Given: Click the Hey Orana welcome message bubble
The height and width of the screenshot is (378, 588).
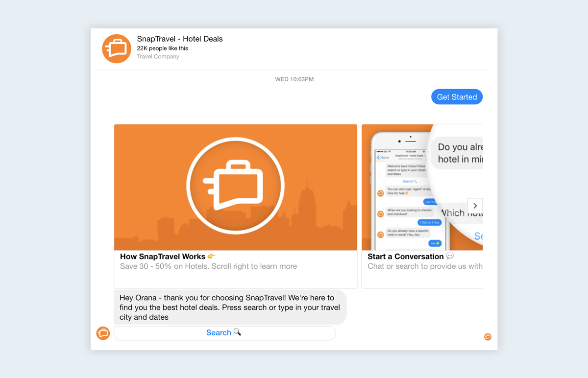Looking at the screenshot, I should point(230,307).
